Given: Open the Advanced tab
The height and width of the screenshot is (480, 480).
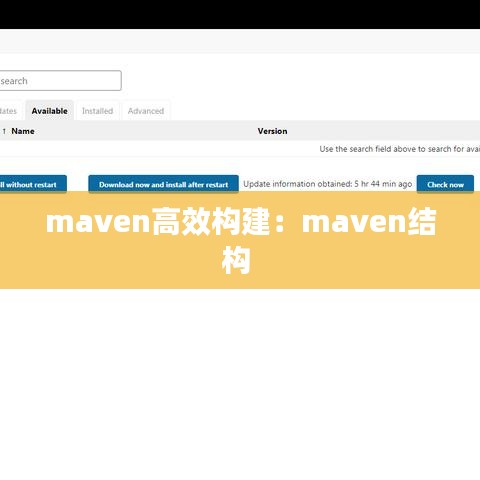Looking at the screenshot, I should [146, 111].
